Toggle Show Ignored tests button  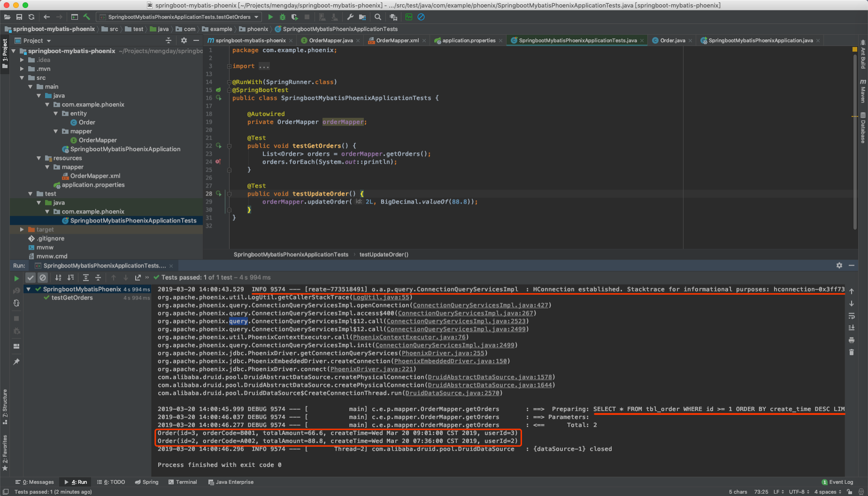(x=43, y=278)
